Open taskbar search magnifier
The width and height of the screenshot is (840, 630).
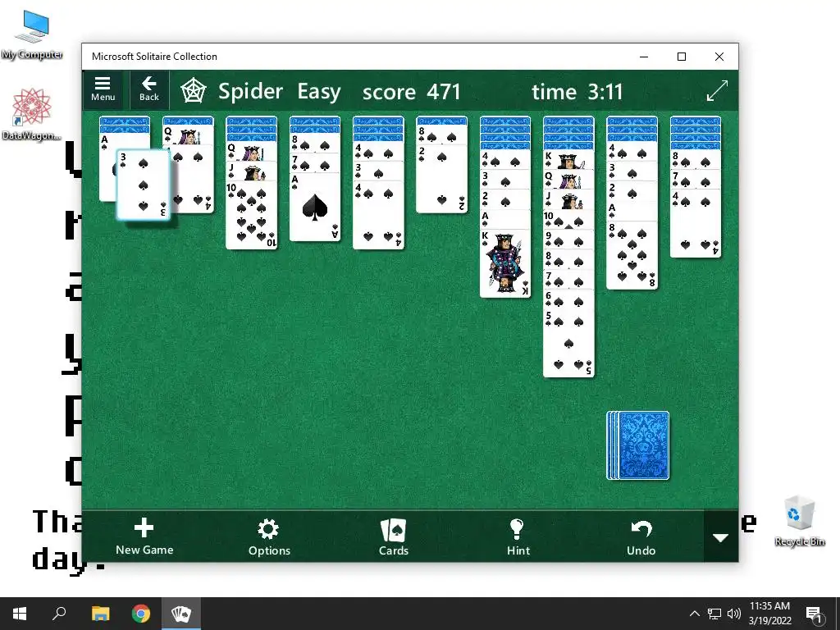click(x=59, y=614)
